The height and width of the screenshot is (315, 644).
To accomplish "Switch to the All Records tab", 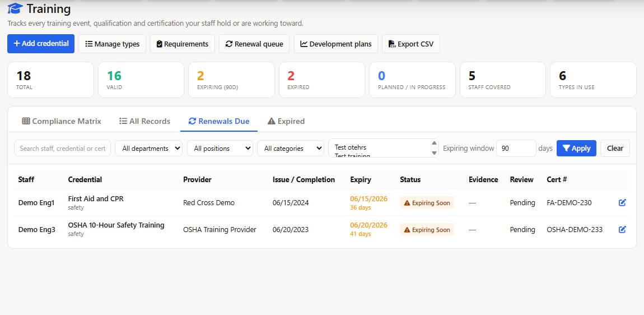I will click(x=144, y=121).
